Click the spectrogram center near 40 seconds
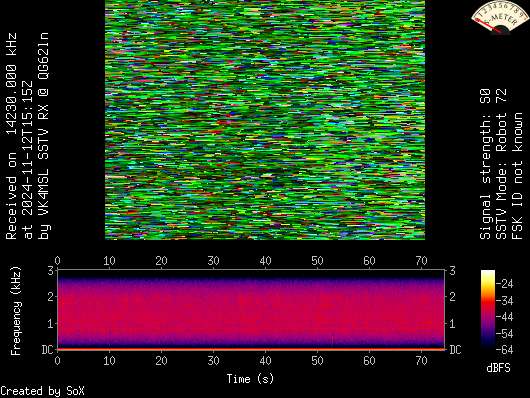This screenshot has width=530, height=398. point(265,309)
